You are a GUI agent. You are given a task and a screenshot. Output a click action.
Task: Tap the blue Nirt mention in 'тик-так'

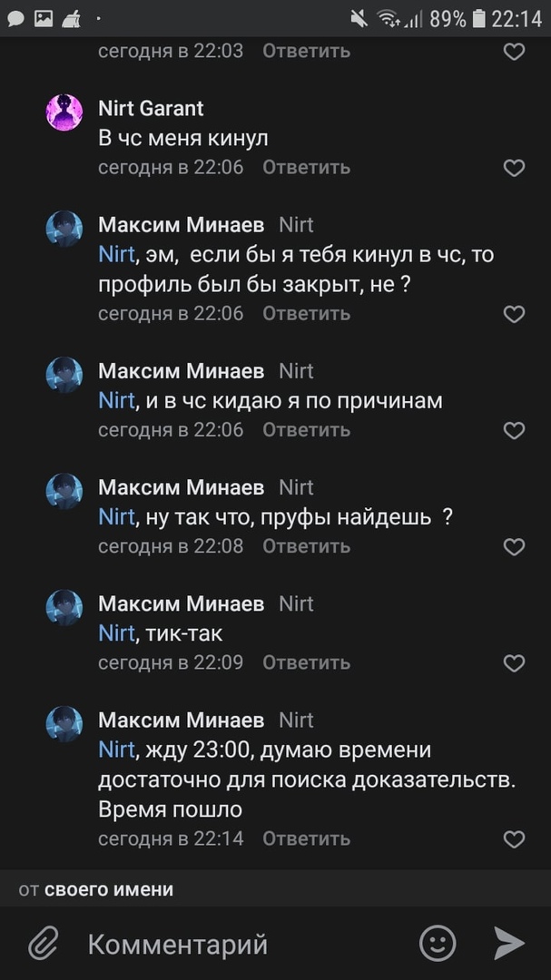coord(116,633)
